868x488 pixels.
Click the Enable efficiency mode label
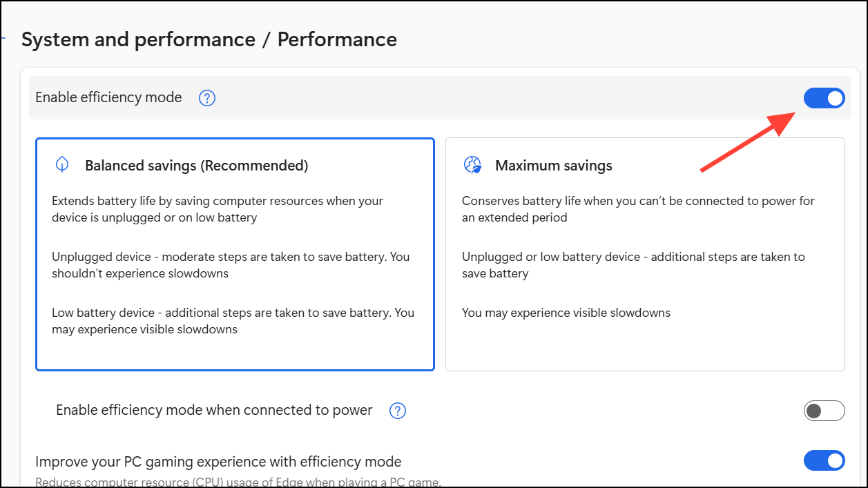click(108, 98)
